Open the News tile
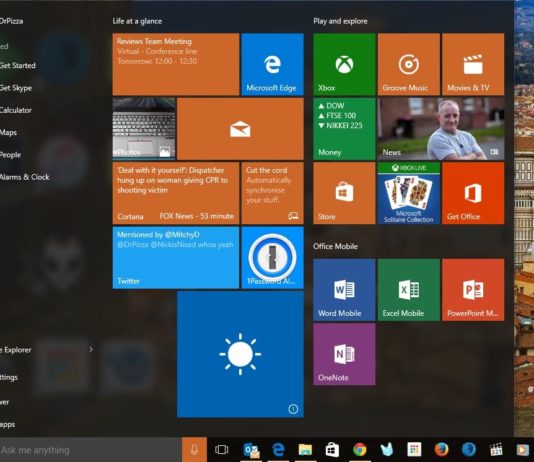 coord(441,129)
